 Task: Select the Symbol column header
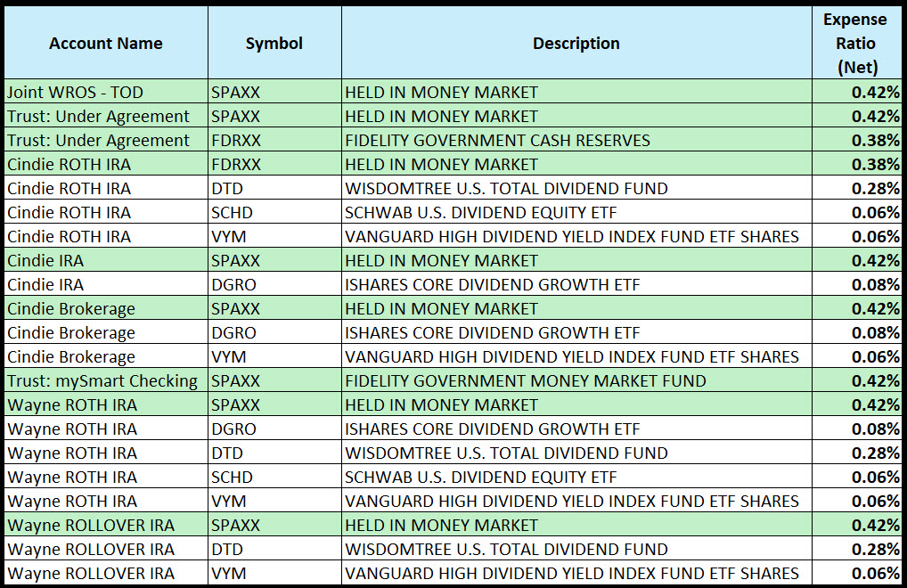pos(274,43)
